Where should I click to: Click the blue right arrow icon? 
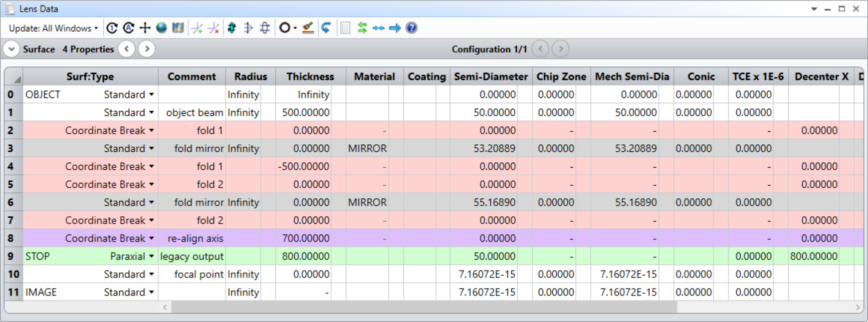pyautogui.click(x=395, y=28)
